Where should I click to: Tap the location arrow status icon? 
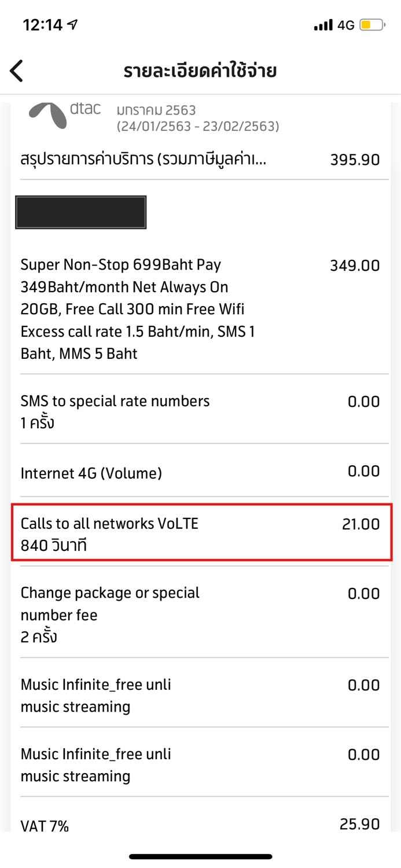(x=72, y=25)
